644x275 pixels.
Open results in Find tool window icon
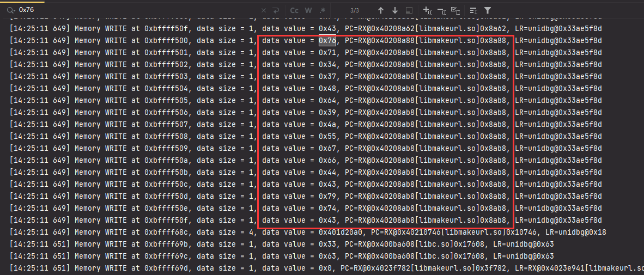pyautogui.click(x=409, y=10)
